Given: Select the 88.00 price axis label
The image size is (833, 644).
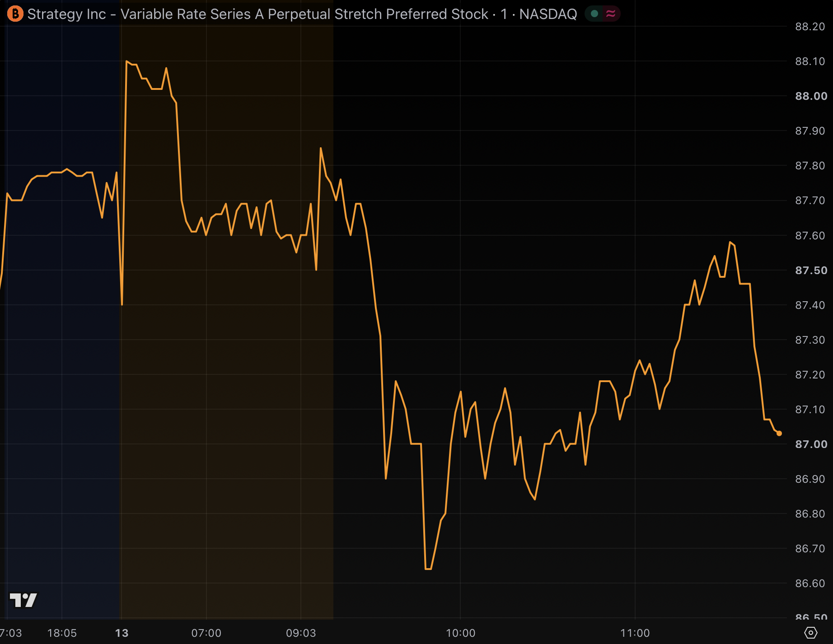Looking at the screenshot, I should 811,96.
